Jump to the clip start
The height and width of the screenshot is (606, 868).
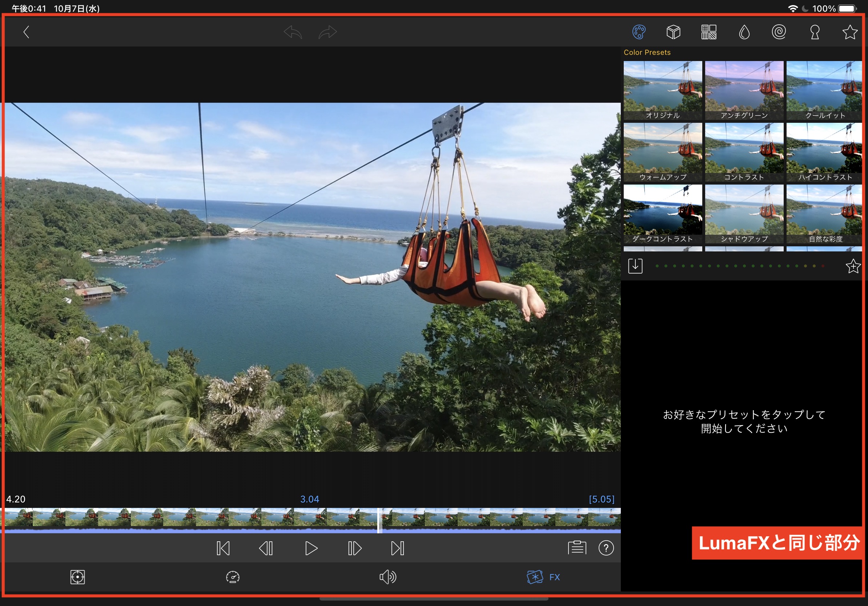[x=223, y=548]
